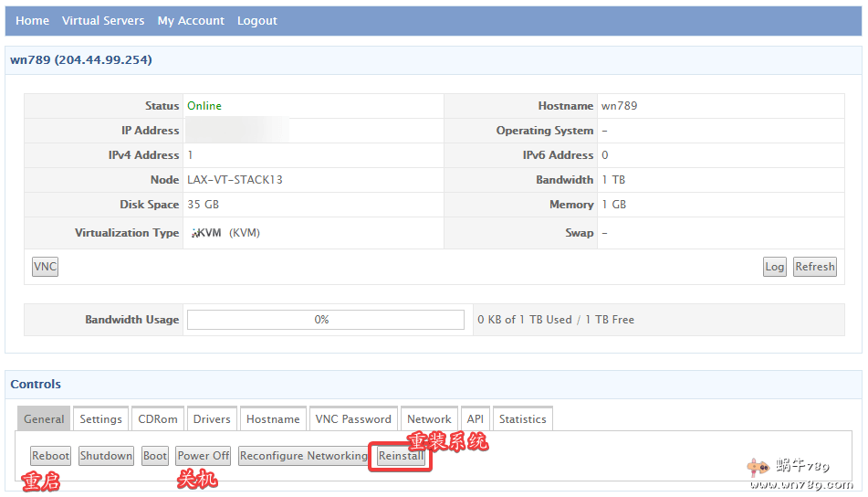
Task: View the server Log
Action: tap(774, 267)
